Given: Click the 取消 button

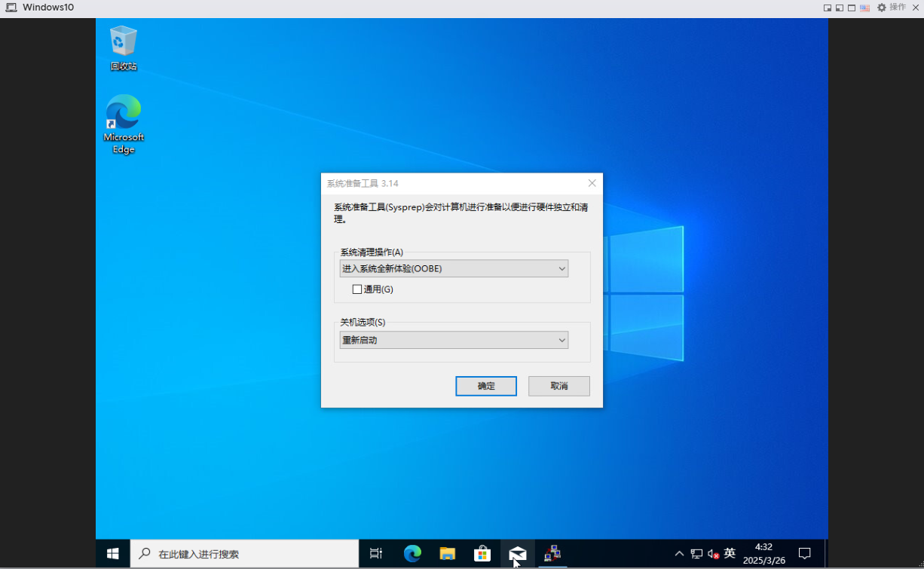Looking at the screenshot, I should 559,386.
